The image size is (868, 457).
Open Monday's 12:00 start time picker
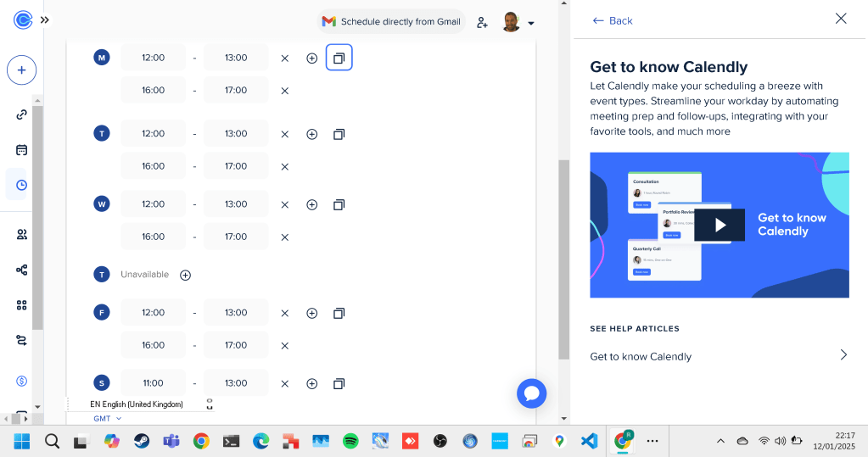tap(154, 58)
